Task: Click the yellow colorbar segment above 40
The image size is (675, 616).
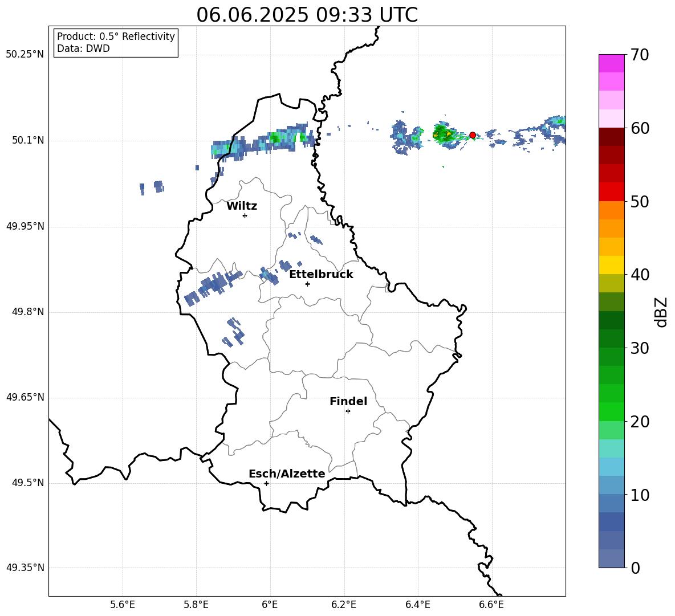Action: click(x=611, y=265)
